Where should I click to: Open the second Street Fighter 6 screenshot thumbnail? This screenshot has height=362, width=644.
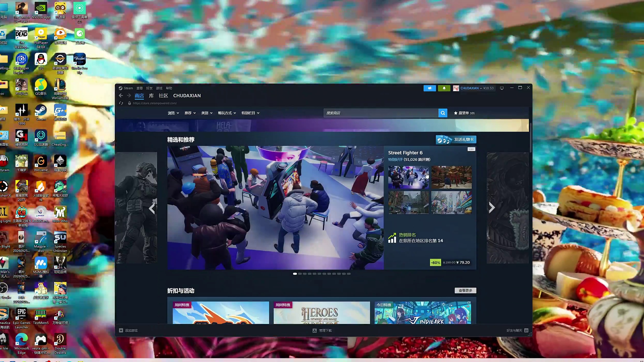tap(451, 177)
